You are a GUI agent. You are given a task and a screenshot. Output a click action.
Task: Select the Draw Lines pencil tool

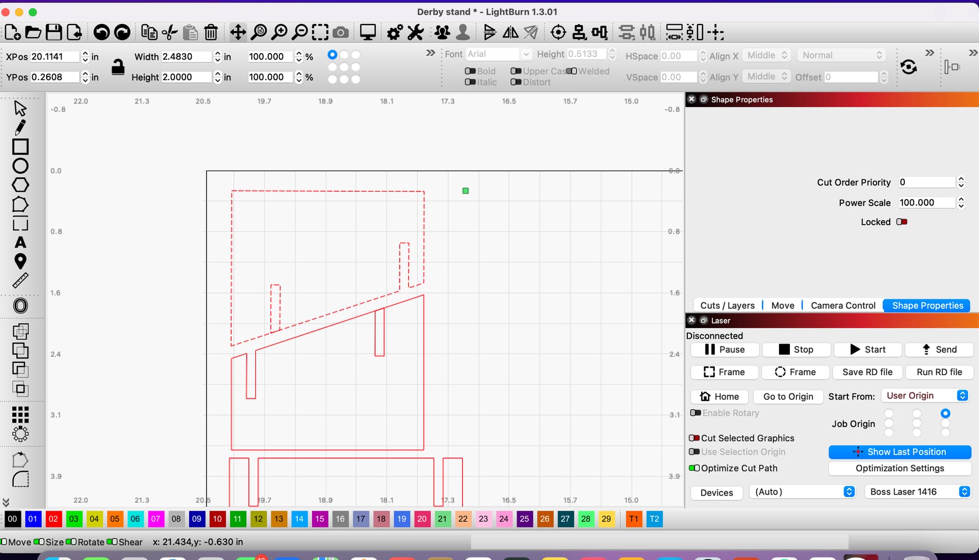[x=20, y=127]
